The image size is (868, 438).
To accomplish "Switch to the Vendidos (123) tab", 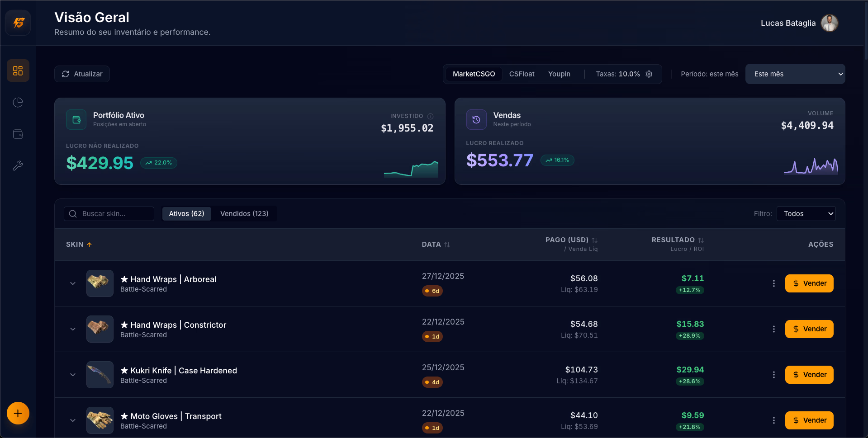I will click(244, 214).
